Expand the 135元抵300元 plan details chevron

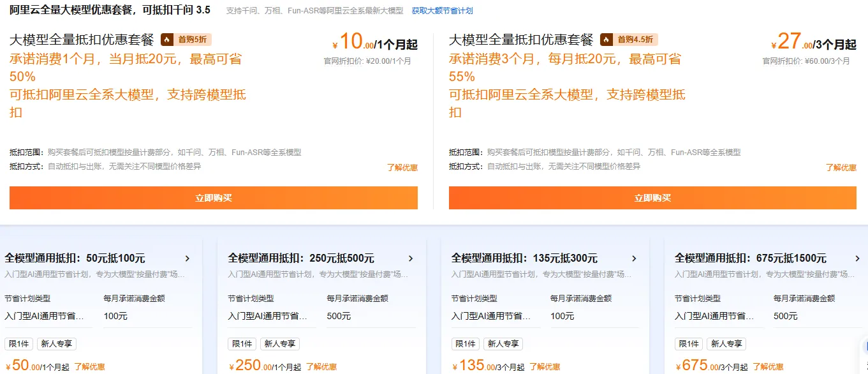[x=635, y=258]
